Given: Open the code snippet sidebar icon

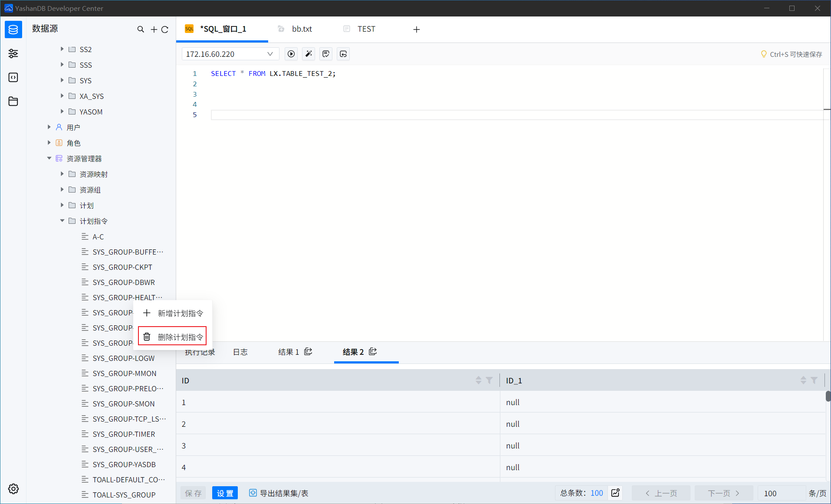Looking at the screenshot, I should click(x=13, y=77).
